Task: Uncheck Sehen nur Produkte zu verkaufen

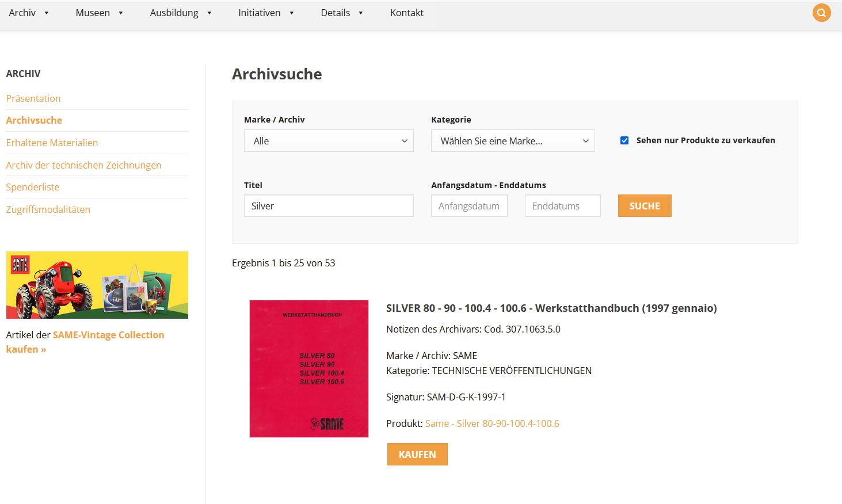Action: 624,140
